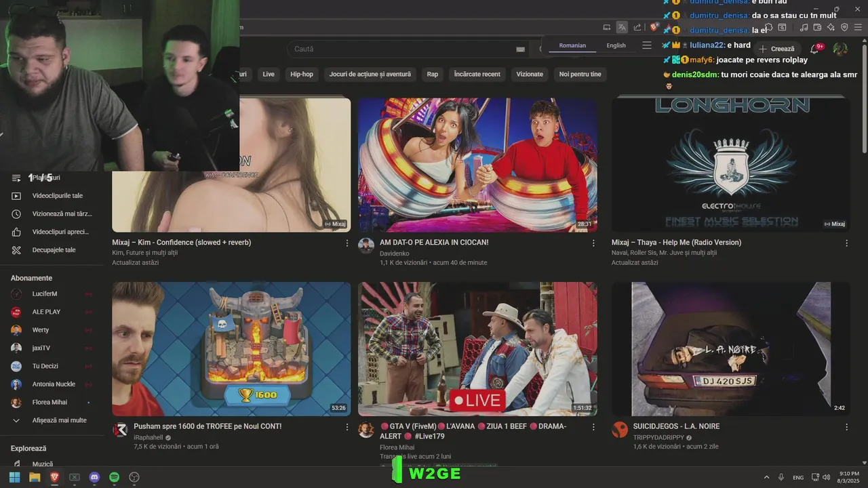Open Videoclipuri apreciate in the sidebar
Image resolution: width=868 pixels, height=488 pixels.
[x=52, y=232]
